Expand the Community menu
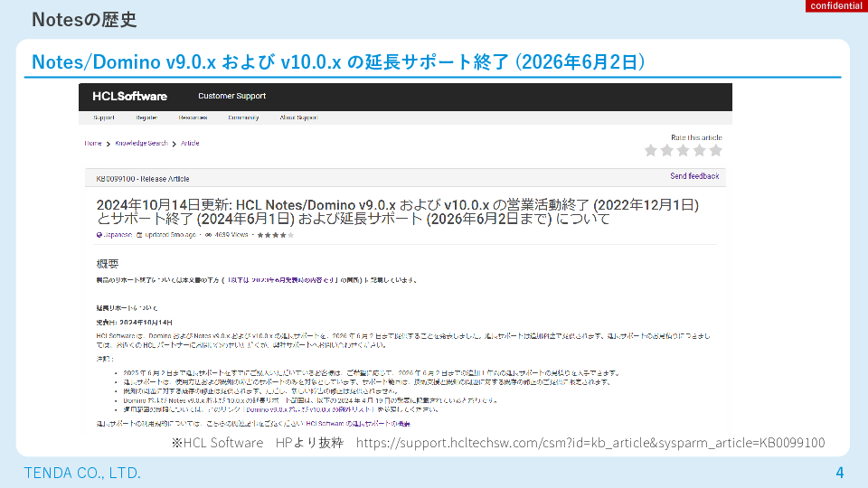 243,117
